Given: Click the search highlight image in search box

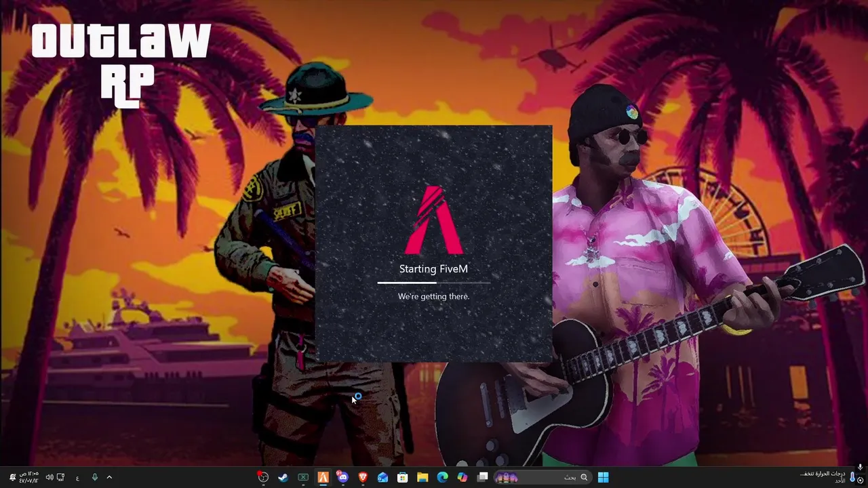Looking at the screenshot, I should (x=507, y=477).
